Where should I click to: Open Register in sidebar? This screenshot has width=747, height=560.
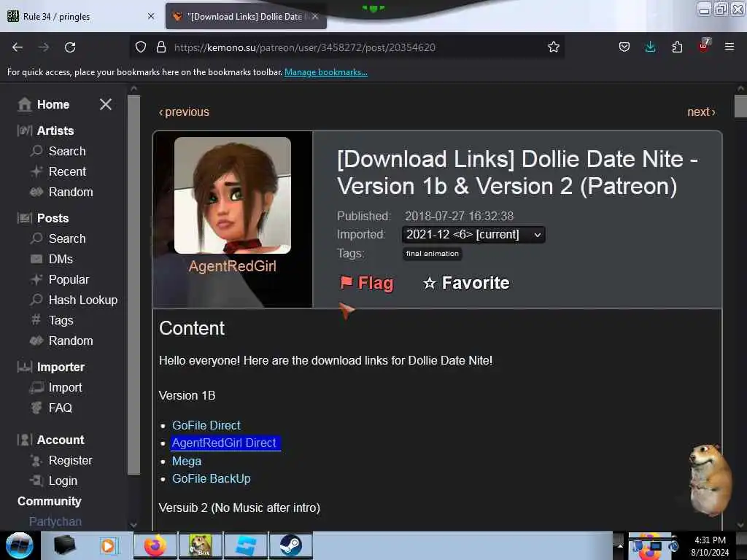tap(70, 461)
